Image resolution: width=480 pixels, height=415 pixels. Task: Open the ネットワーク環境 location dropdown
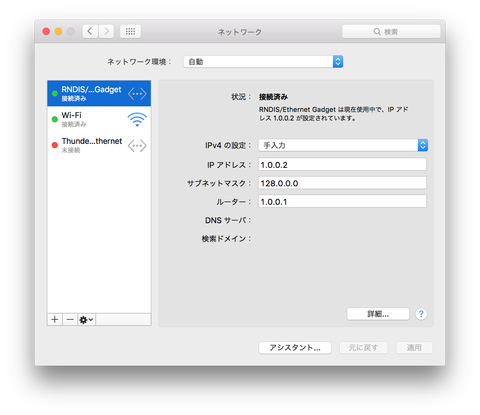tap(263, 62)
